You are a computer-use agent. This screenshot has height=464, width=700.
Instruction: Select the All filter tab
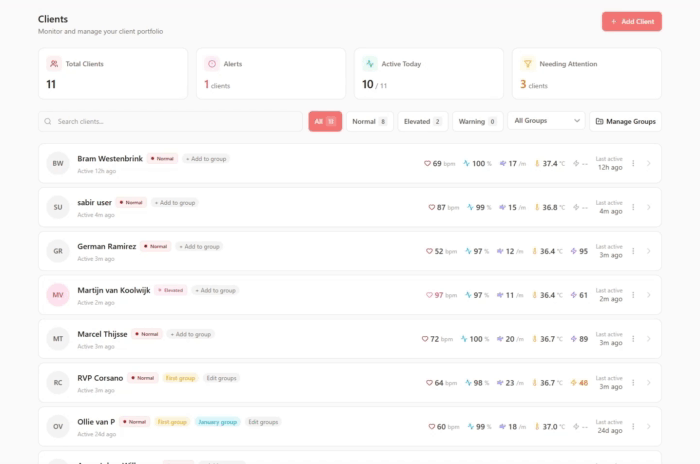(x=325, y=121)
